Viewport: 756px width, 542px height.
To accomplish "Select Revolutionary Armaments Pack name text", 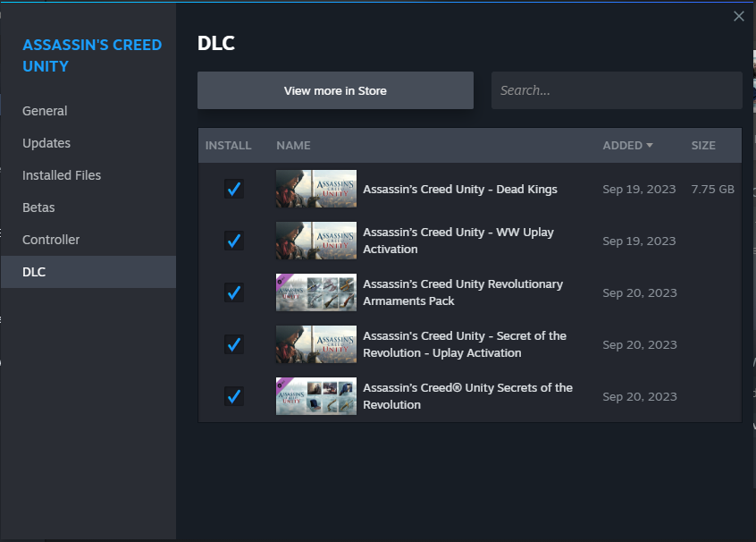I will (x=463, y=292).
